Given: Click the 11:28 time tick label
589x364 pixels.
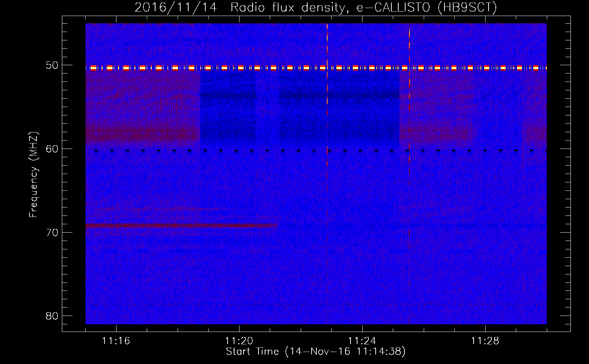Looking at the screenshot, I should point(485,341).
